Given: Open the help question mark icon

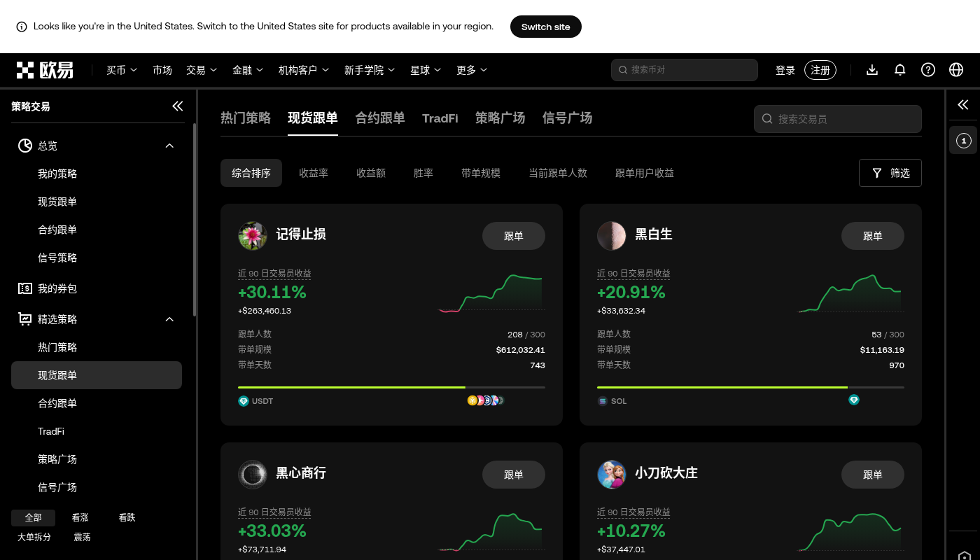Looking at the screenshot, I should tap(928, 70).
